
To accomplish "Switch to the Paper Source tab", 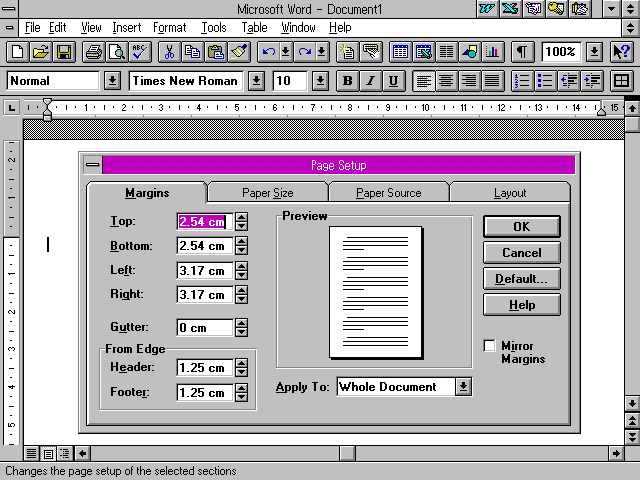I will (x=389, y=193).
